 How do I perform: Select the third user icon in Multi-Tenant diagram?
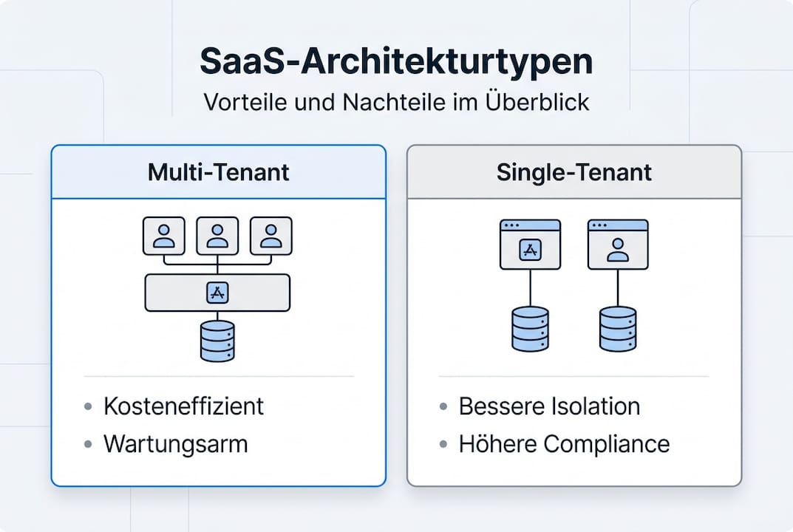[x=271, y=235]
